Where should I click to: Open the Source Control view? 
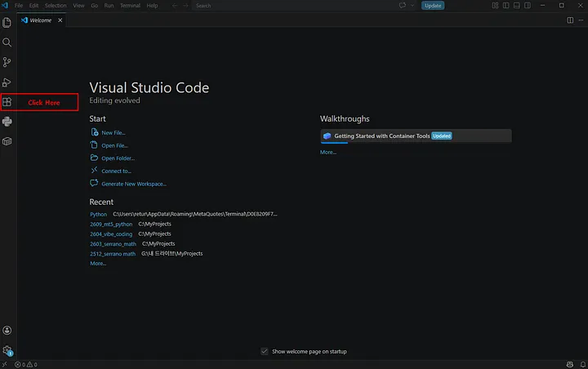(7, 62)
